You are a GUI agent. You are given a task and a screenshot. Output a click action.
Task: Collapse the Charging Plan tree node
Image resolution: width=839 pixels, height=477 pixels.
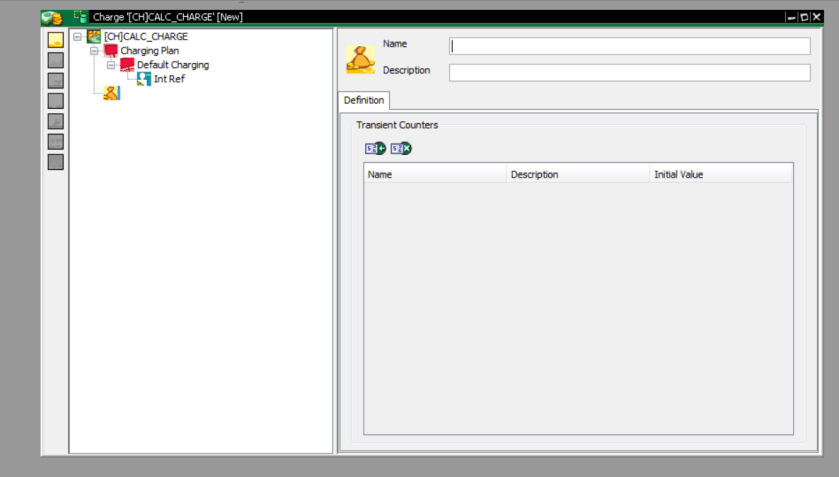94,51
